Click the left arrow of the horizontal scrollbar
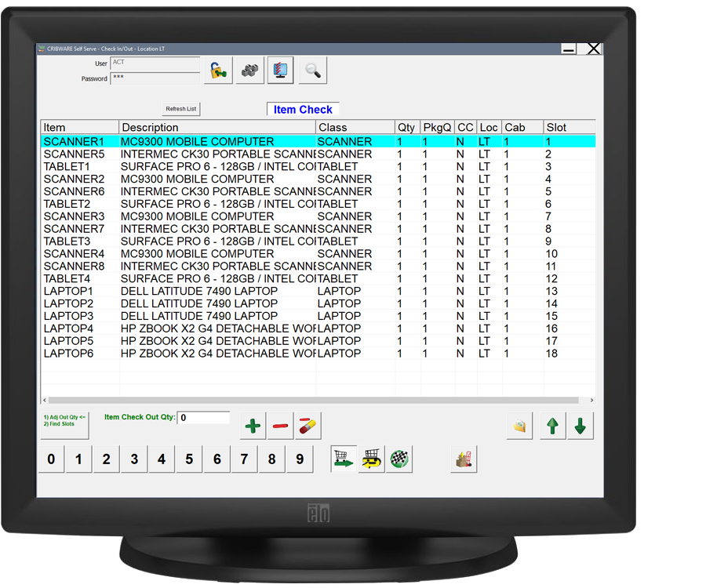The image size is (706, 588). point(44,400)
